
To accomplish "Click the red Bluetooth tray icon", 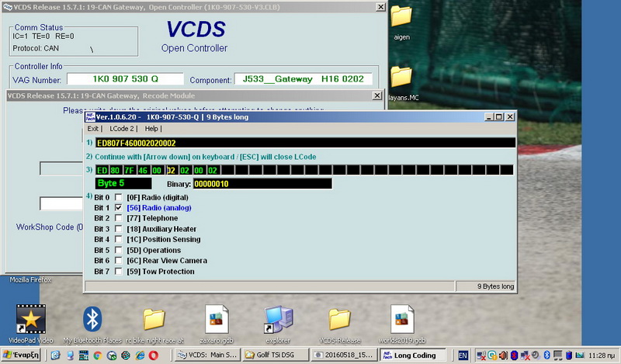I will coord(514,355).
